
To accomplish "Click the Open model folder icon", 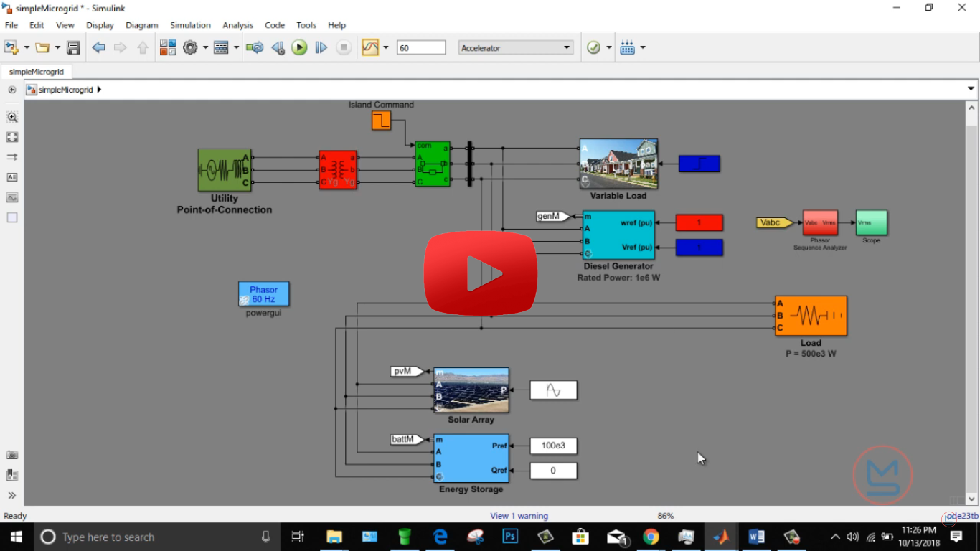I will pos(42,47).
